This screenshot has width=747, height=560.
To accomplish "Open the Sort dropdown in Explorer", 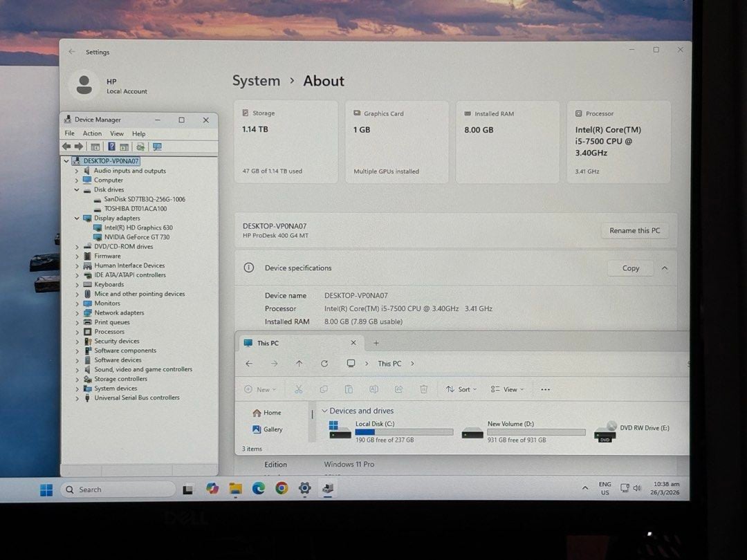I will pyautogui.click(x=461, y=389).
